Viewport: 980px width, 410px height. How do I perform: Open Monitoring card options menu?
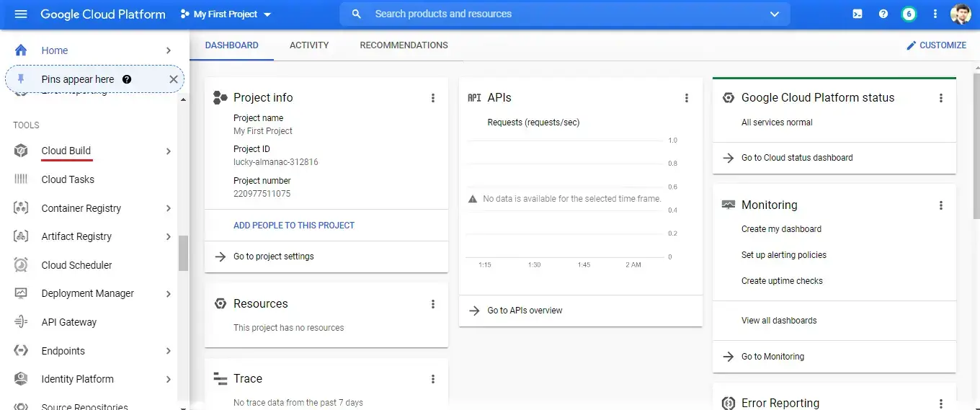tap(941, 205)
